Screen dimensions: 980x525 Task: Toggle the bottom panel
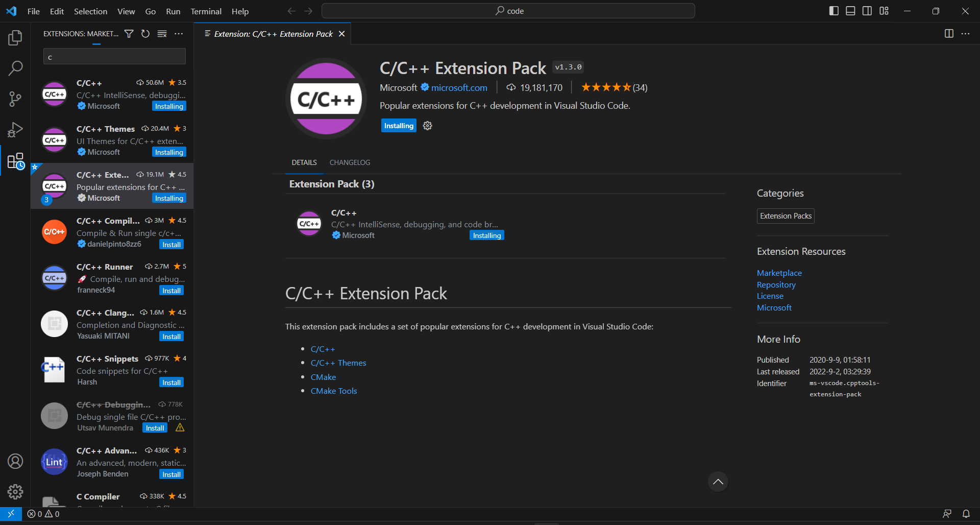pyautogui.click(x=850, y=11)
